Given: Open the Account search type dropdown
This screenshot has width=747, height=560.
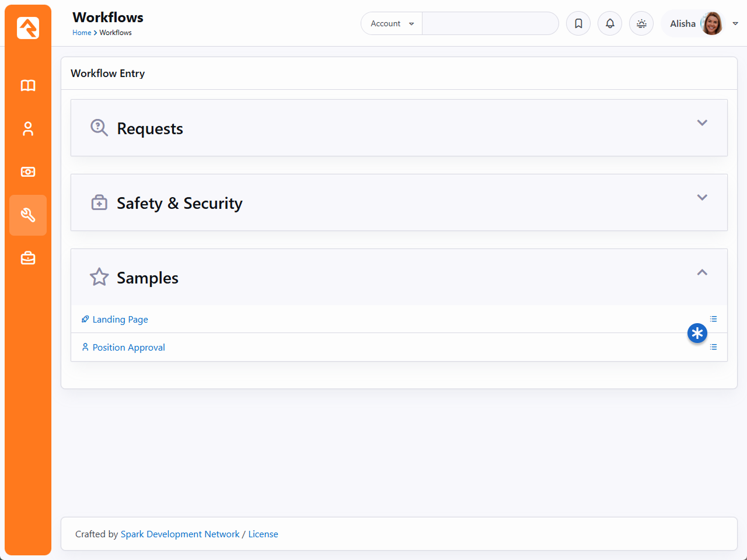Looking at the screenshot, I should 392,23.
